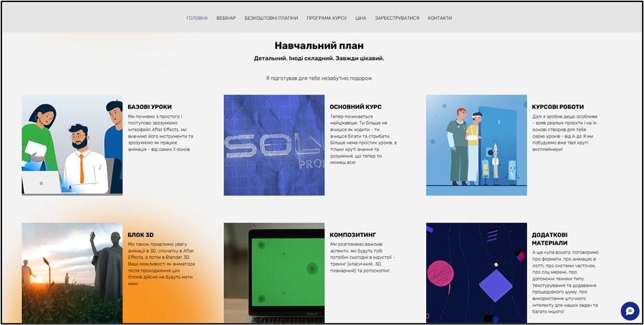Click the КУРСОВІ РОБОТИ characters image
This screenshot has width=644, height=325.
pyautogui.click(x=477, y=145)
